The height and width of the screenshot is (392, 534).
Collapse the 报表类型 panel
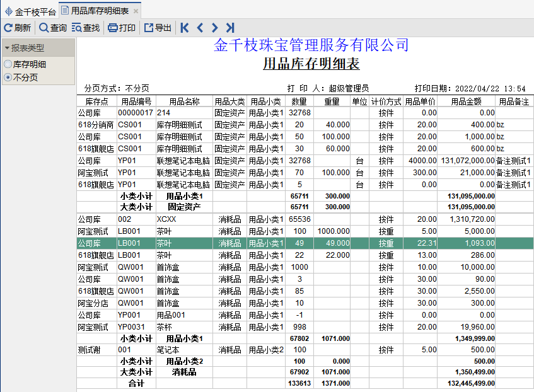(x=7, y=48)
